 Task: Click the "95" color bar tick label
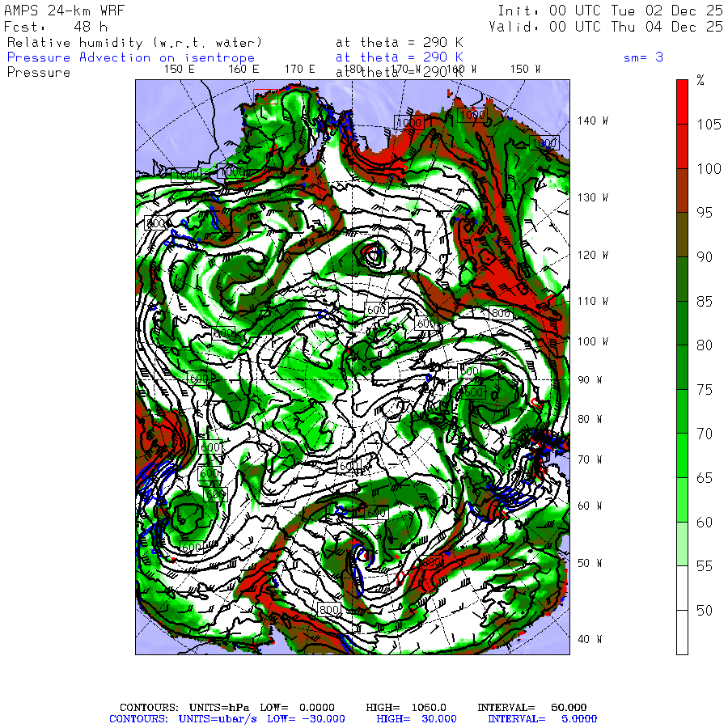705,212
